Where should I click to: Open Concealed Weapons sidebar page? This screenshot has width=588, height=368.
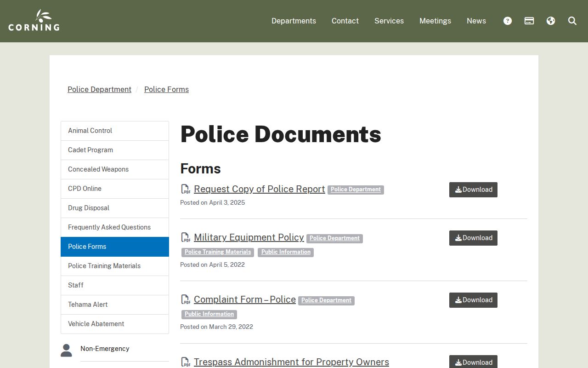(115, 169)
